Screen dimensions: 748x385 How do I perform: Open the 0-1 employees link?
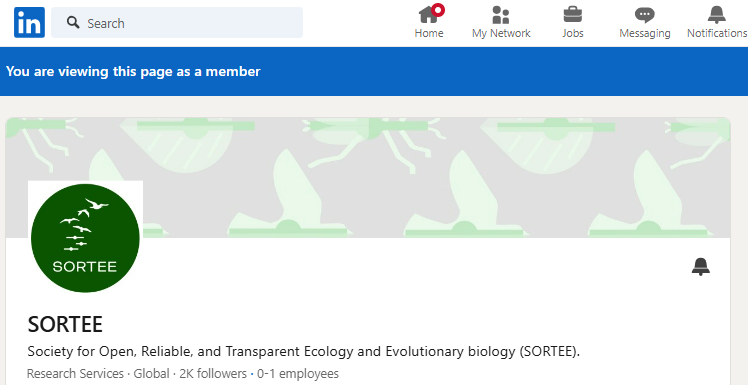(x=298, y=374)
